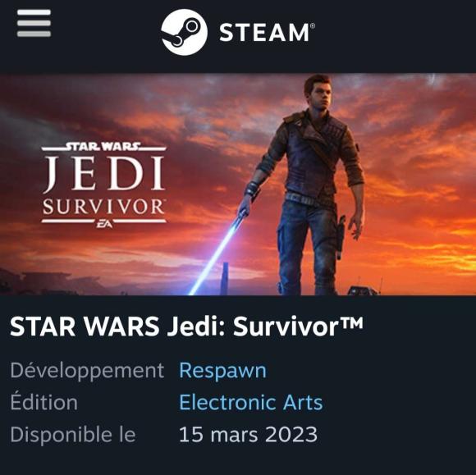Click the 15 mars 2023 release date
The width and height of the screenshot is (476, 475).
tap(248, 434)
